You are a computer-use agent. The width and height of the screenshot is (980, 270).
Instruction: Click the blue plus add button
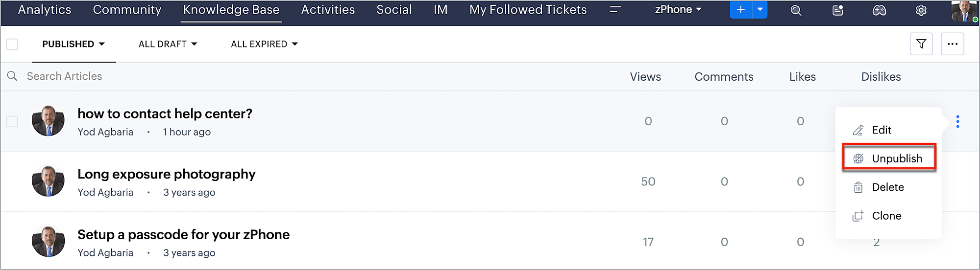tap(740, 10)
